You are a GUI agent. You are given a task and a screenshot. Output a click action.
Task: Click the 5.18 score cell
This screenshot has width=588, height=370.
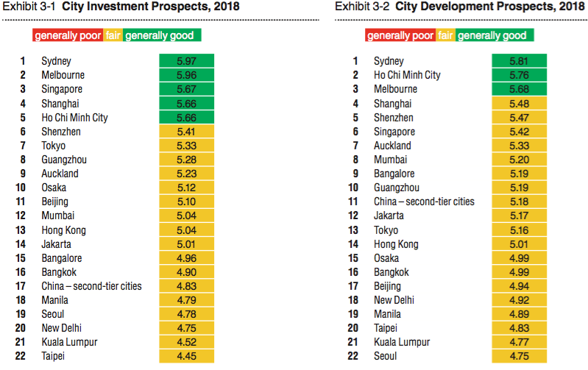pos(519,202)
